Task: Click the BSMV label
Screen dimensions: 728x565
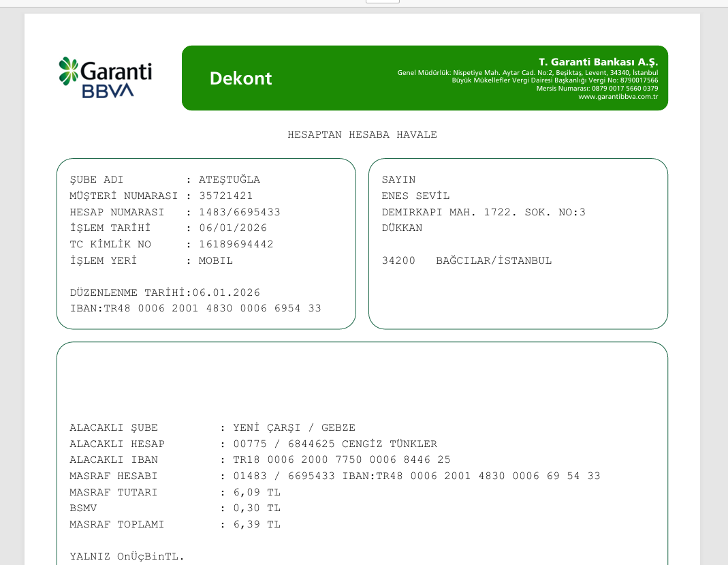Action: pos(83,508)
